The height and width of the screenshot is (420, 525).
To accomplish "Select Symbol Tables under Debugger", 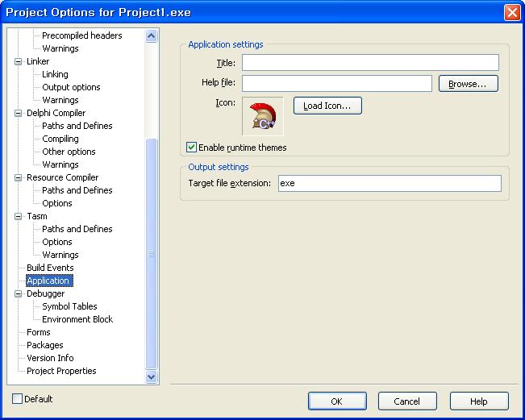I will (x=69, y=306).
